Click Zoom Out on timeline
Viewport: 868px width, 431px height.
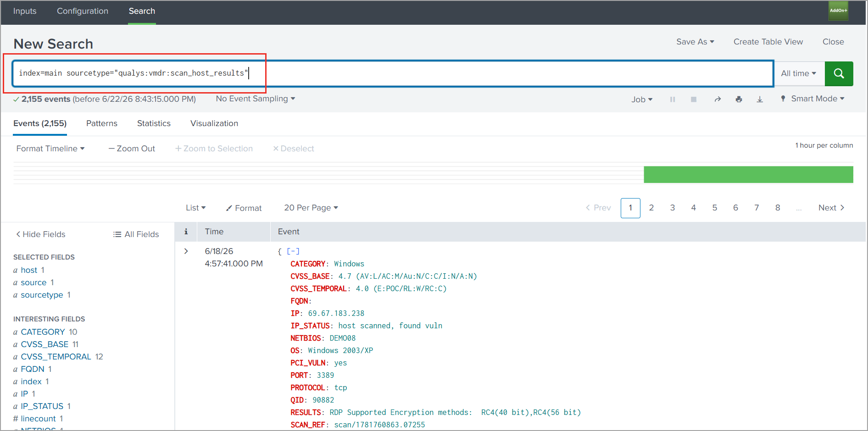[132, 149]
